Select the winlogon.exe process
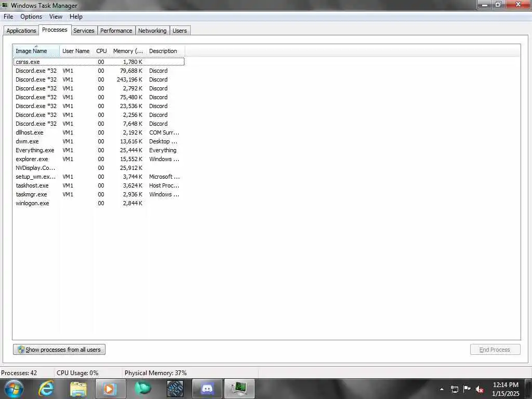Viewport: 532px width, 399px height. (99, 203)
